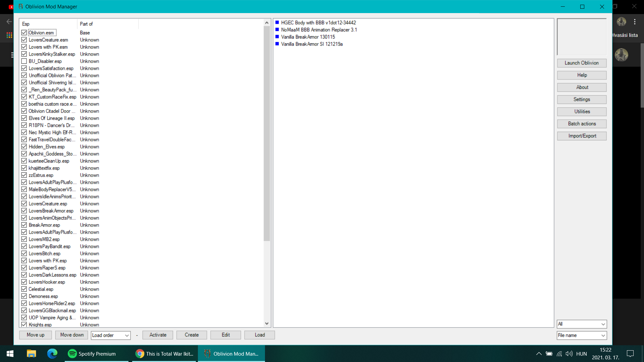Select Vanilla BreakArmor SI 121219a entry
644x362 pixels.
(x=312, y=44)
